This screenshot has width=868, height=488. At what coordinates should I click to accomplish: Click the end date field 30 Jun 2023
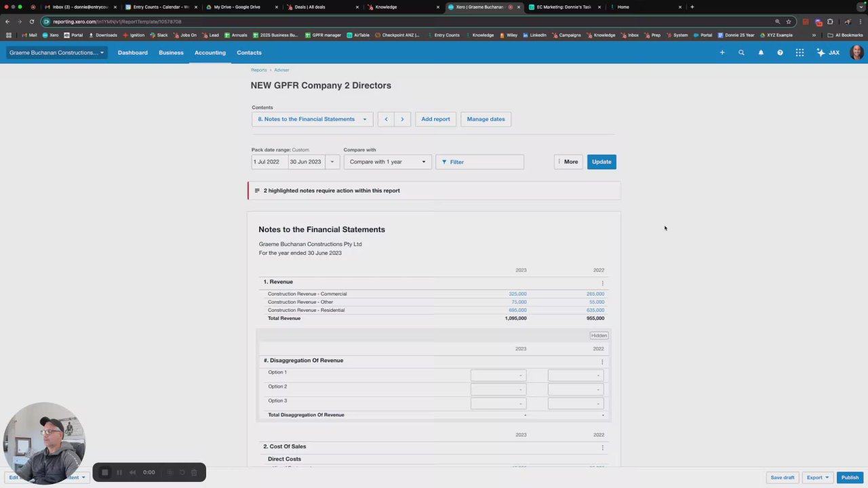point(307,162)
